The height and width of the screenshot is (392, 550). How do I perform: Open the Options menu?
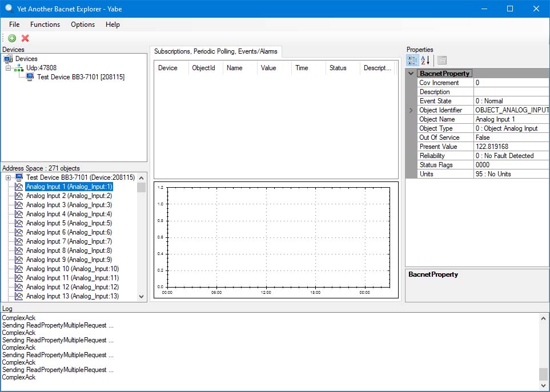[x=82, y=25]
